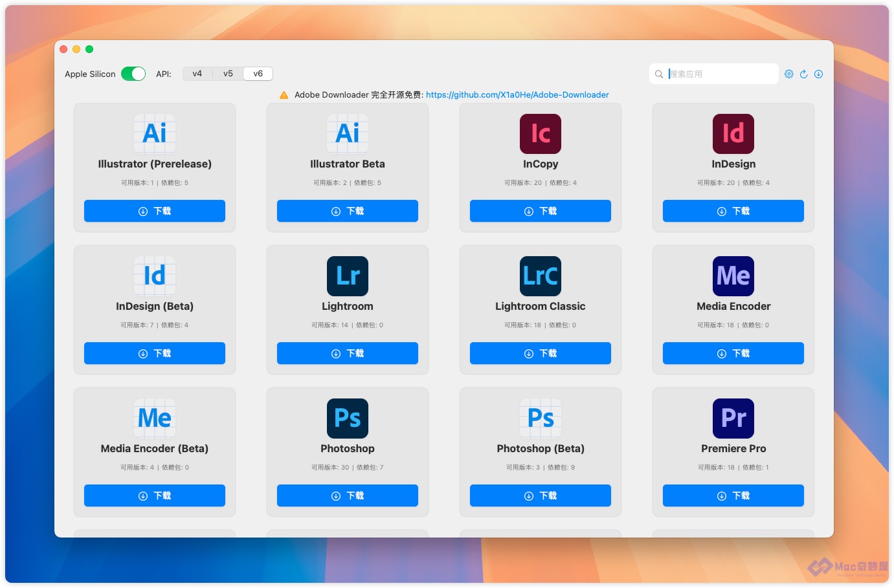
Task: Select API version v4
Action: (197, 74)
